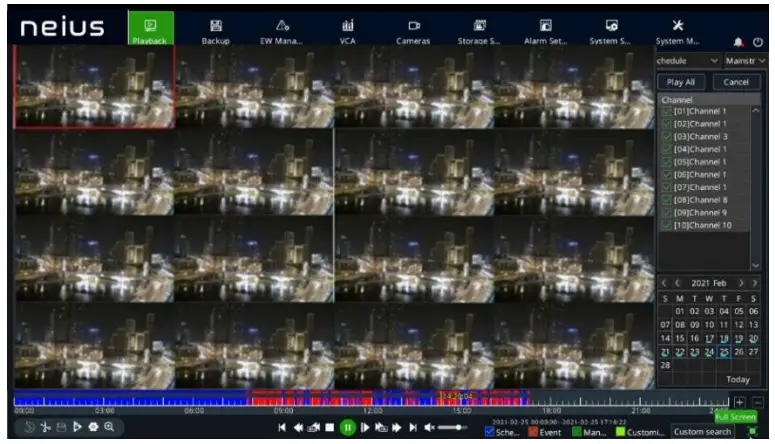Click the rewind button

click(298, 428)
